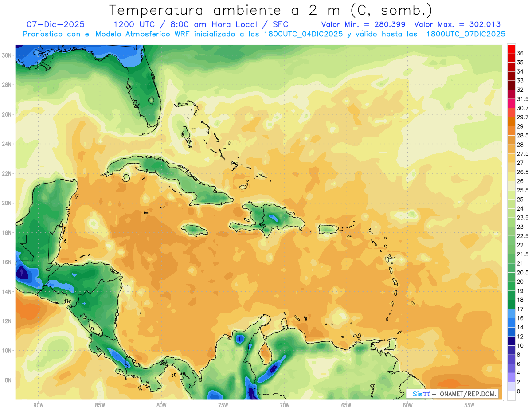
Task: Click the 80W longitude label
Action: (x=161, y=405)
